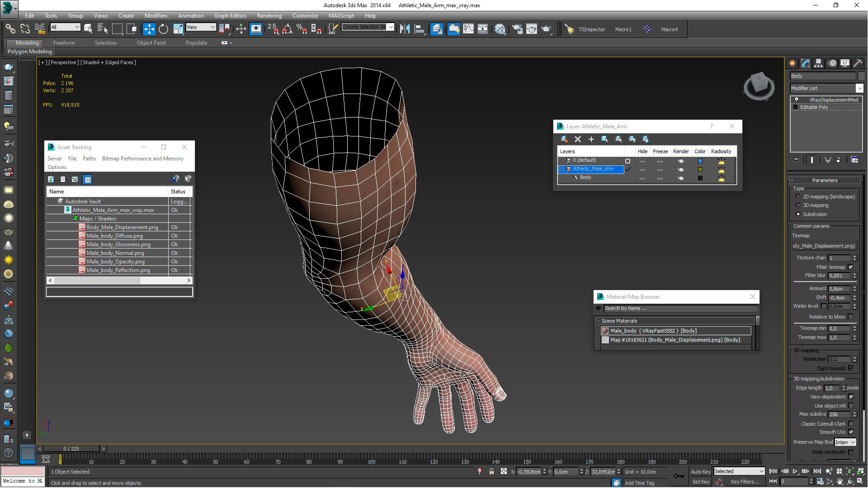Enable the Relative to bbox checkbox
This screenshot has width=868, height=488.
click(x=851, y=317)
